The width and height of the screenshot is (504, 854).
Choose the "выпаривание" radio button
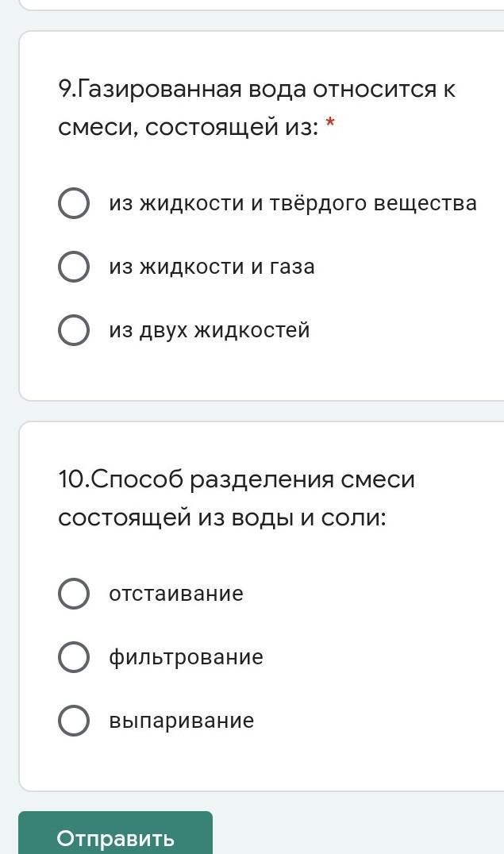click(74, 721)
